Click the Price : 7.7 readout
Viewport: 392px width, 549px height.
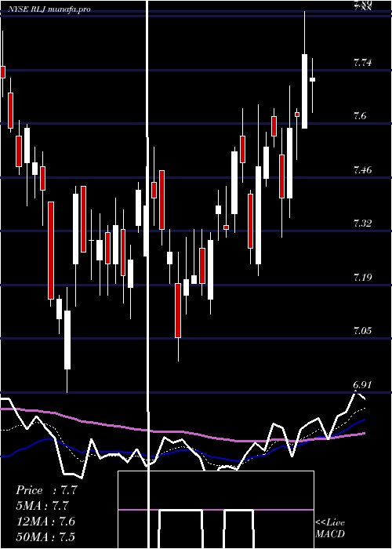[x=46, y=490]
